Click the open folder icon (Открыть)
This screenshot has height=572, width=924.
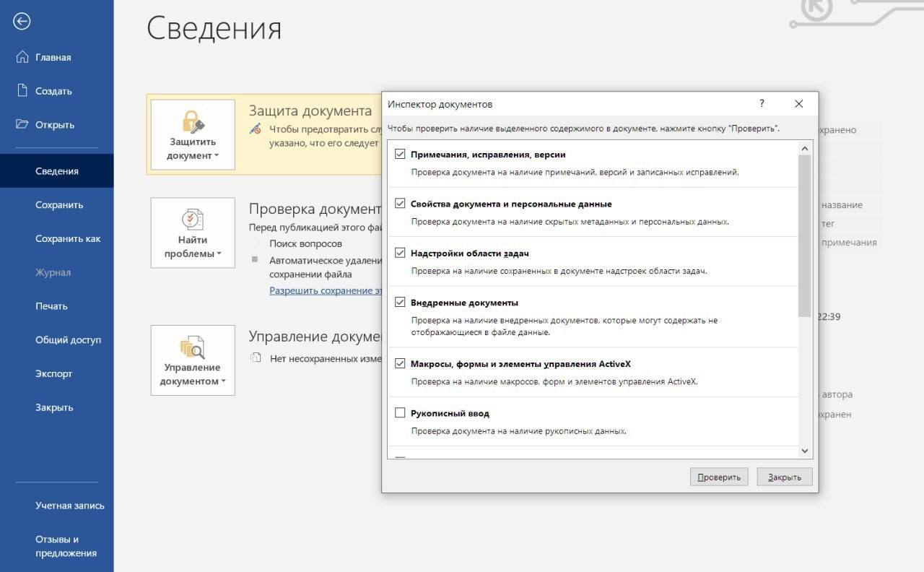point(22,124)
